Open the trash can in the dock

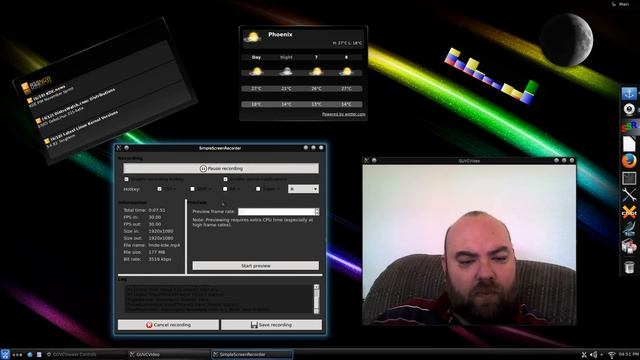tap(629, 267)
